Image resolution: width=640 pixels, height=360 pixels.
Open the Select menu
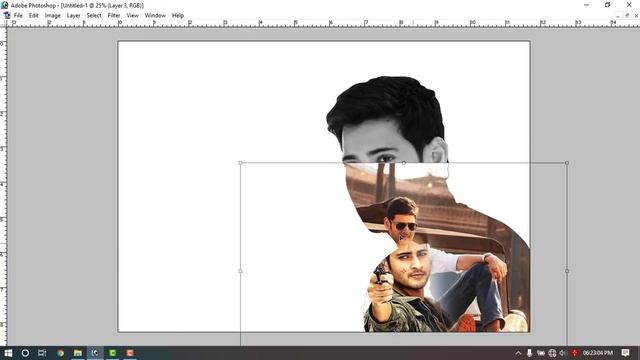tap(94, 16)
